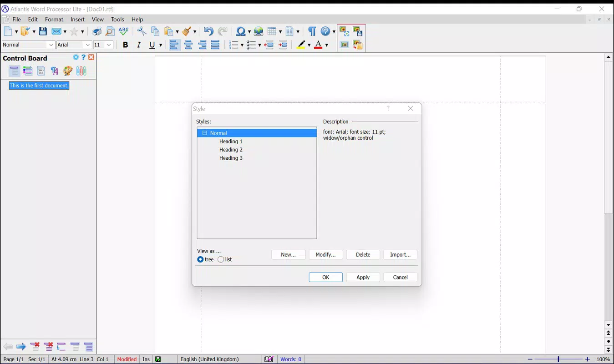Click the Import... button
The image size is (614, 364).
pos(401,254)
